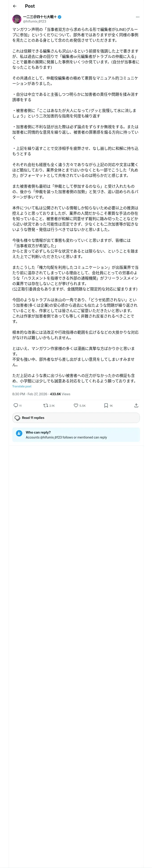Click the share upload icon

(x=136, y=405)
